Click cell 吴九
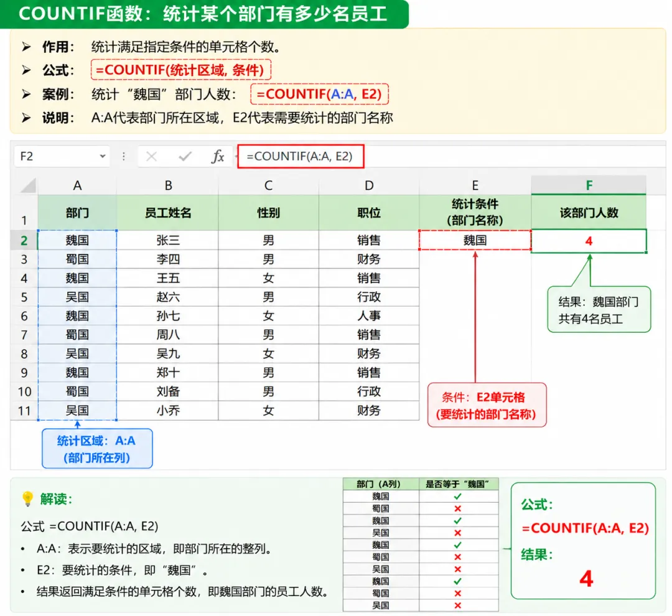The image size is (672, 616). point(168,353)
